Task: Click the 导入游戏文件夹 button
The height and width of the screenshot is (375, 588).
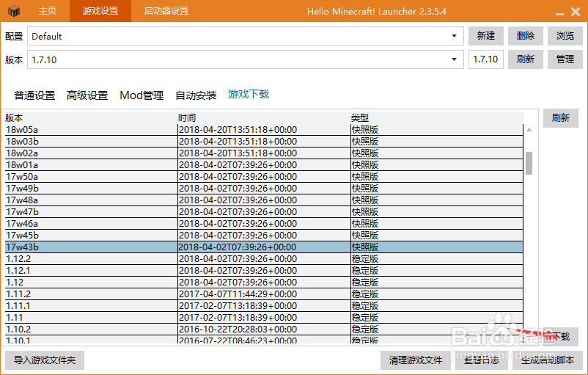Action: point(45,360)
